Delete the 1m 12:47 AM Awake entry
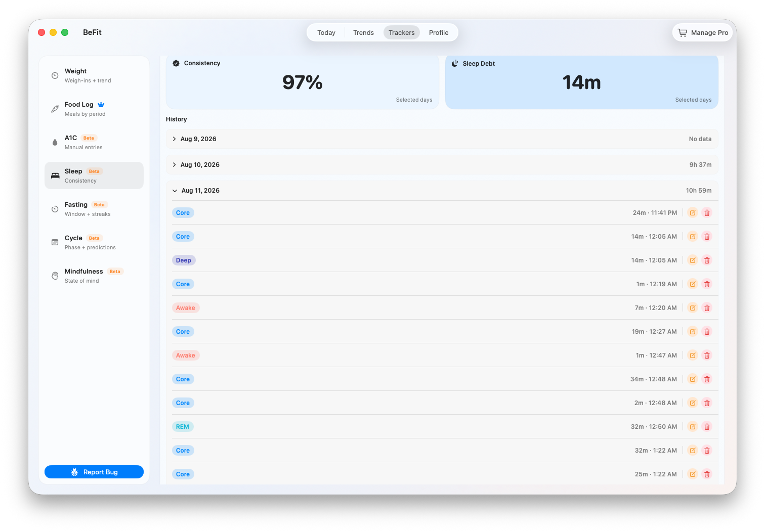Viewport: 765px width, 532px height. [707, 356]
